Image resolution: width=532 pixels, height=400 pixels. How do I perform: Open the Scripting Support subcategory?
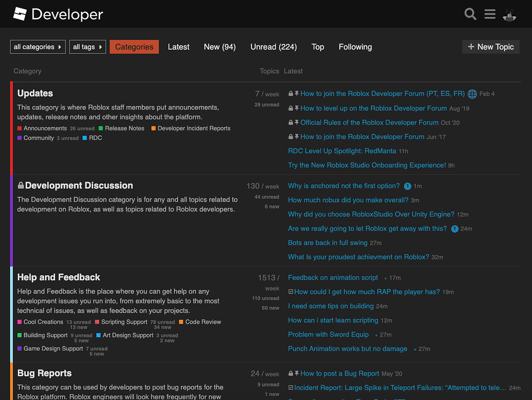pyautogui.click(x=124, y=322)
